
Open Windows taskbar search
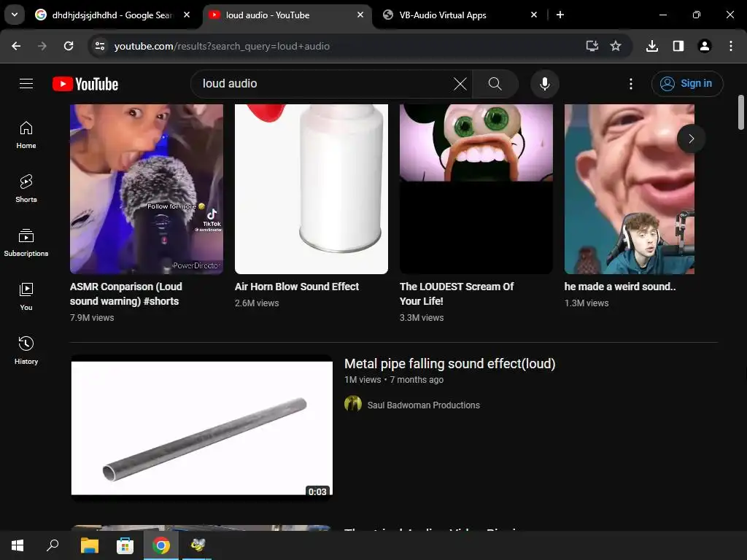pyautogui.click(x=53, y=545)
